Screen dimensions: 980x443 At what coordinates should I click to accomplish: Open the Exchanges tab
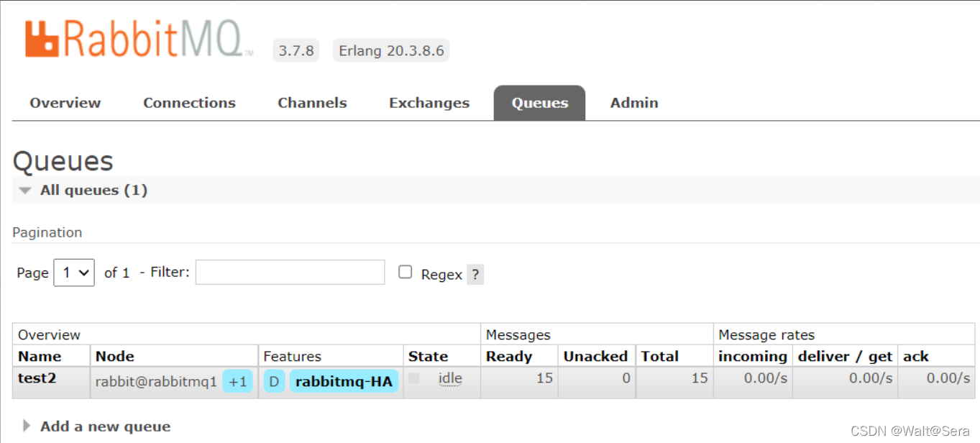coord(429,103)
